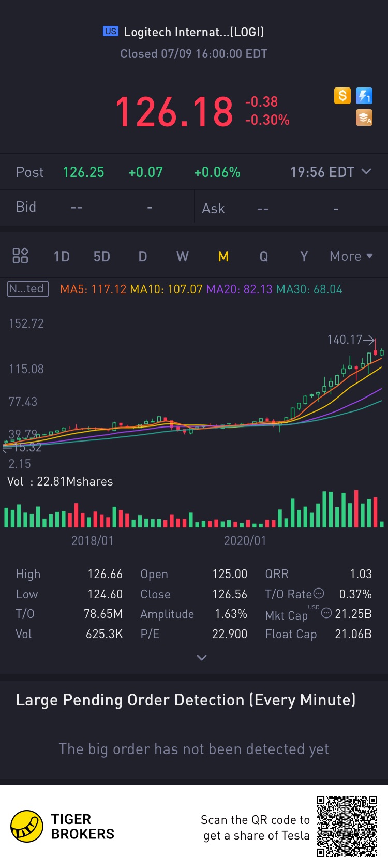Tap the Logitech Internat...(LOGI) title
This screenshot has height=868, width=388.
pos(194,32)
